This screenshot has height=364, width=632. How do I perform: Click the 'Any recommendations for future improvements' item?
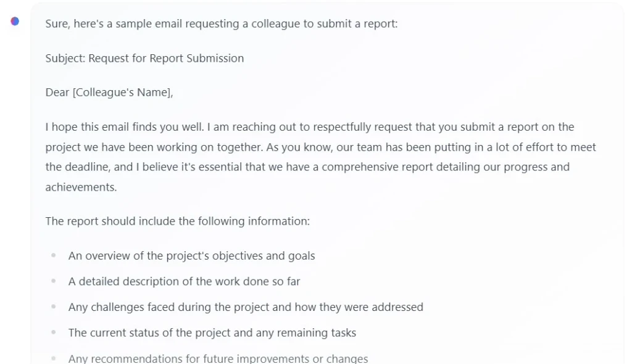pyautogui.click(x=218, y=358)
